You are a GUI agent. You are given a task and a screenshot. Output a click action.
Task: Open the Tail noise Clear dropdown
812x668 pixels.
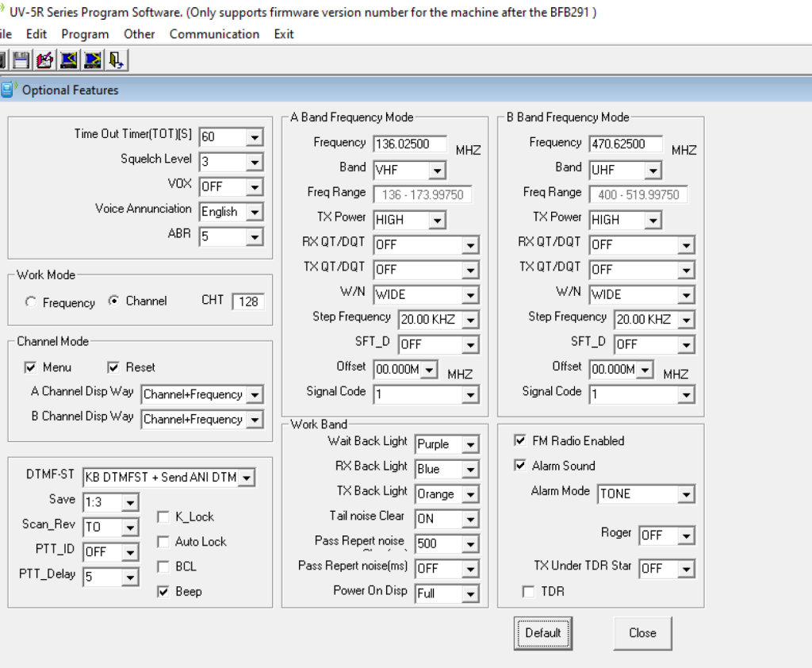(x=470, y=520)
